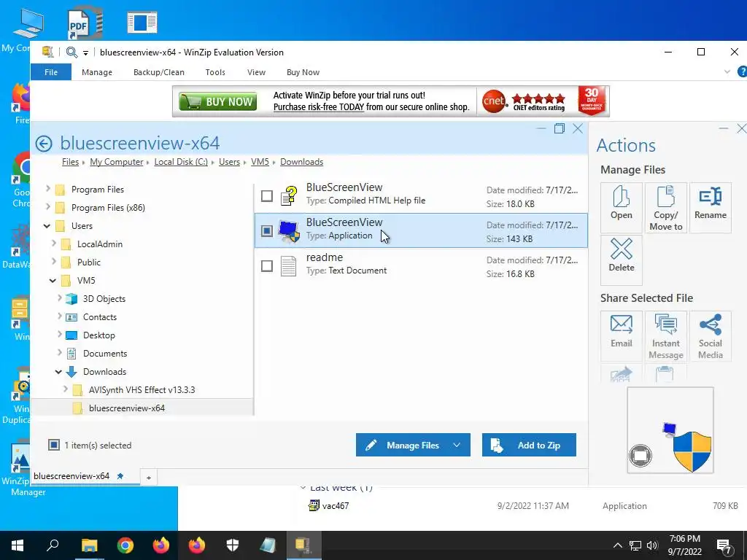The image size is (747, 560).
Task: Open the Tools ribbon tab
Action: pyautogui.click(x=215, y=72)
